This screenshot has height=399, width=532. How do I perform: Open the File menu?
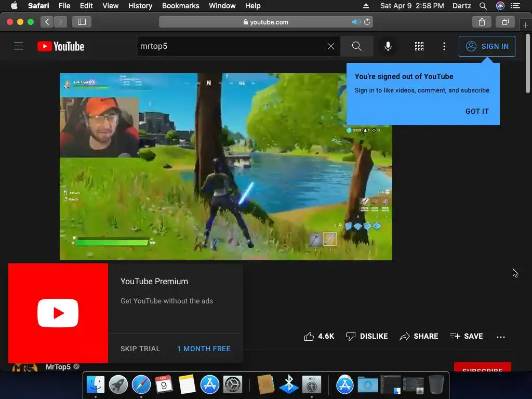(64, 6)
